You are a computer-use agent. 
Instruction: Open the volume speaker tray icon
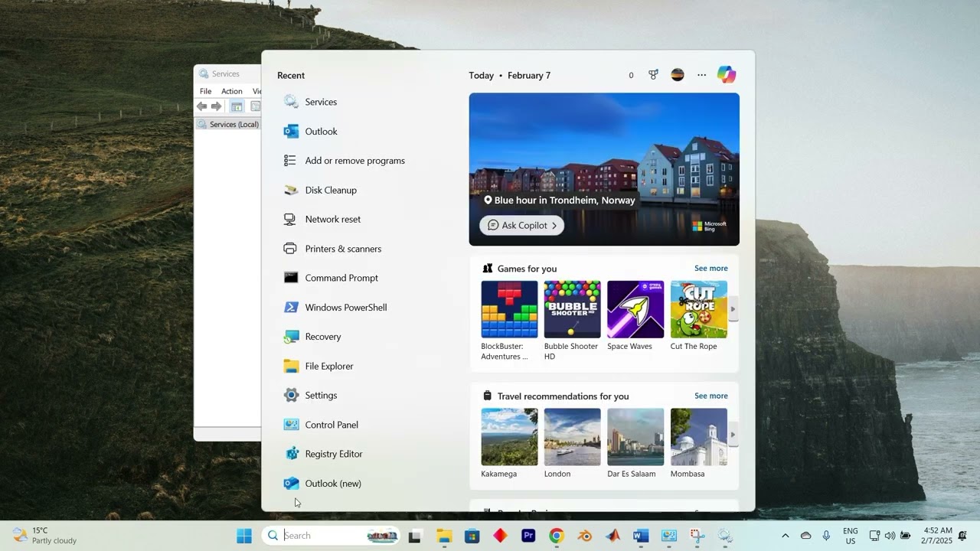890,536
